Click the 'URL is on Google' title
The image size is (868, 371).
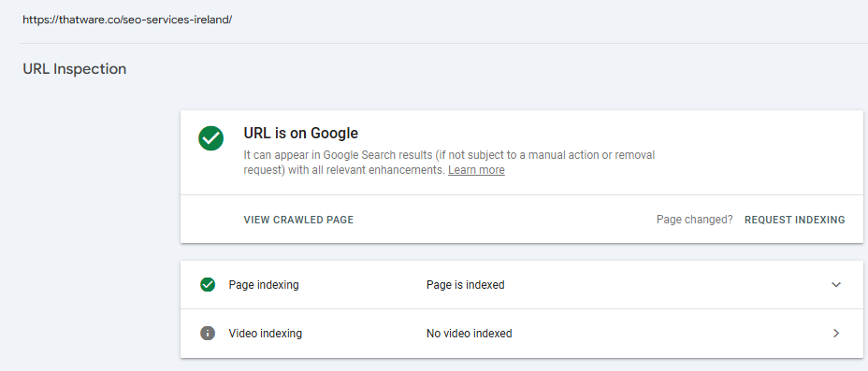(x=300, y=134)
